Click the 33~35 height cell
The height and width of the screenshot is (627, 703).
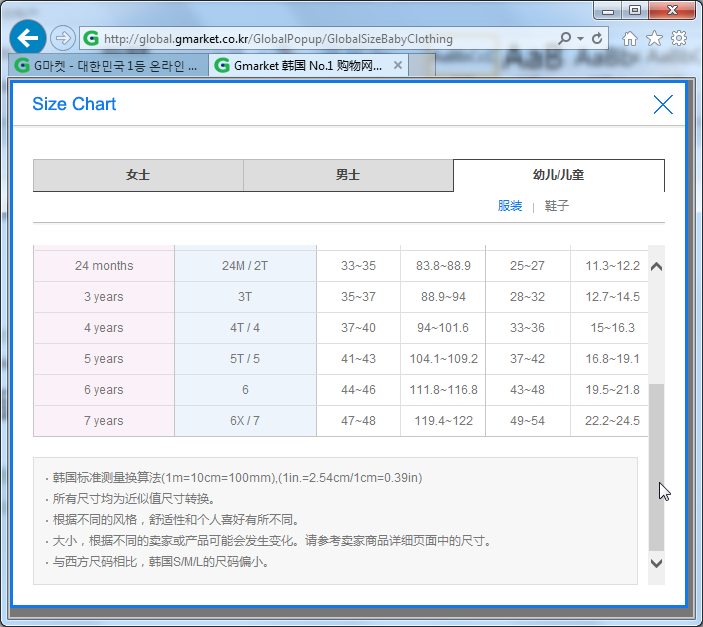click(358, 266)
